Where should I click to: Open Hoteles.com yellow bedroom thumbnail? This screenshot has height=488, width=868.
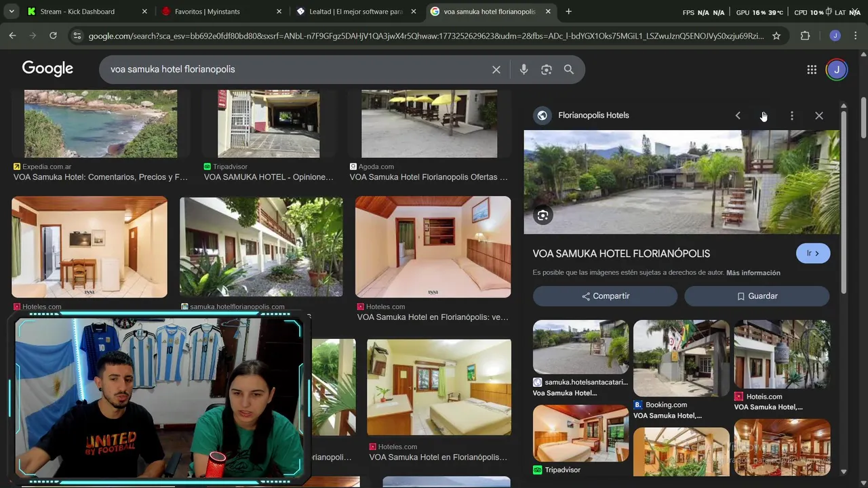pos(439,387)
